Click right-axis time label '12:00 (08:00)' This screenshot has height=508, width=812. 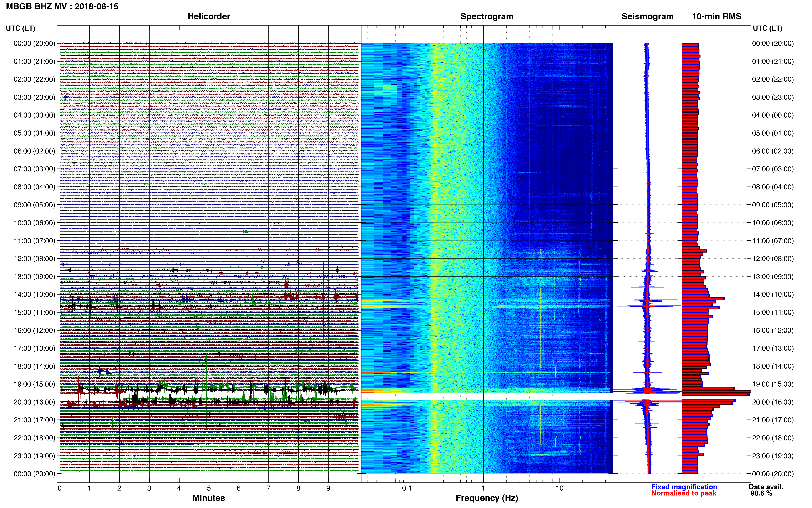pyautogui.click(x=773, y=259)
